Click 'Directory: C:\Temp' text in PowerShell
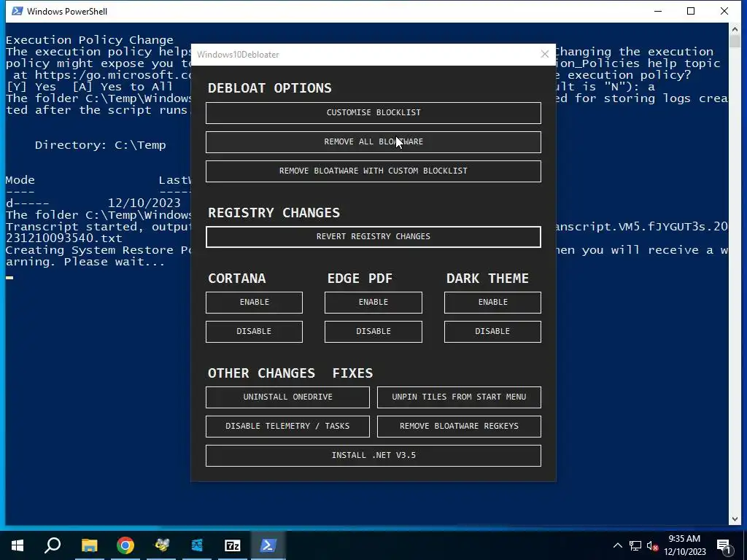This screenshot has width=747, height=560. tap(100, 145)
